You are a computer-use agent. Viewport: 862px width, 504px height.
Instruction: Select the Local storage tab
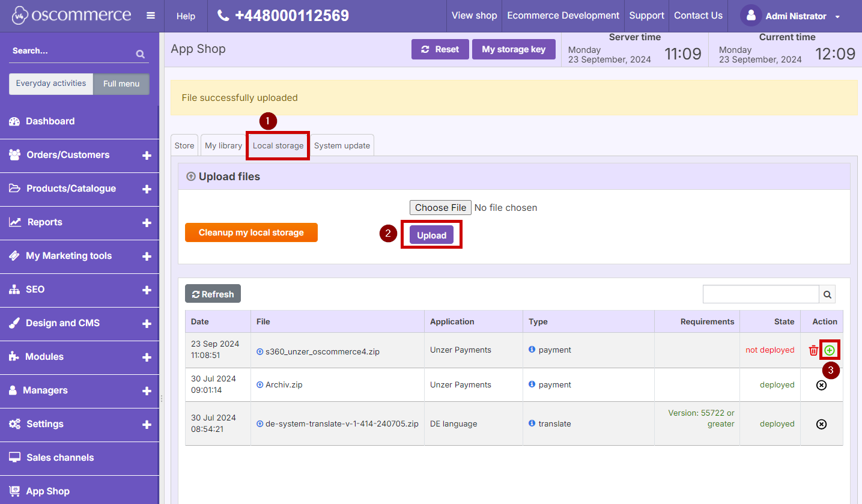(278, 145)
